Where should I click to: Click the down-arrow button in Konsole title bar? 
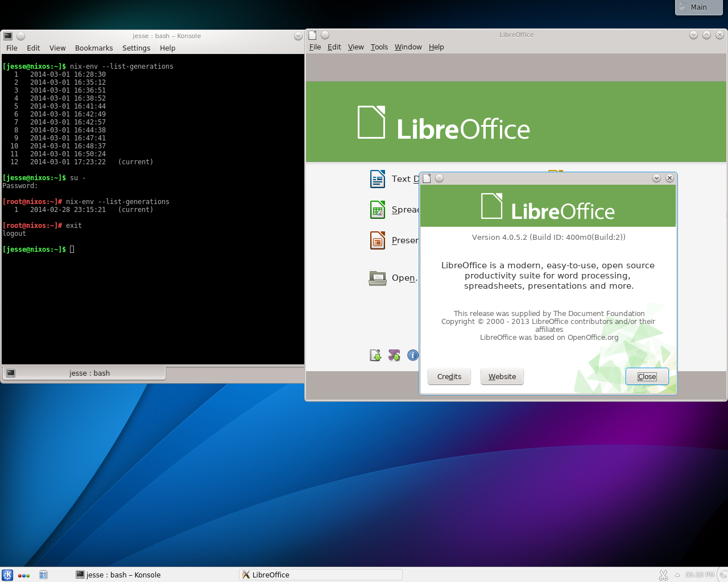(x=298, y=36)
